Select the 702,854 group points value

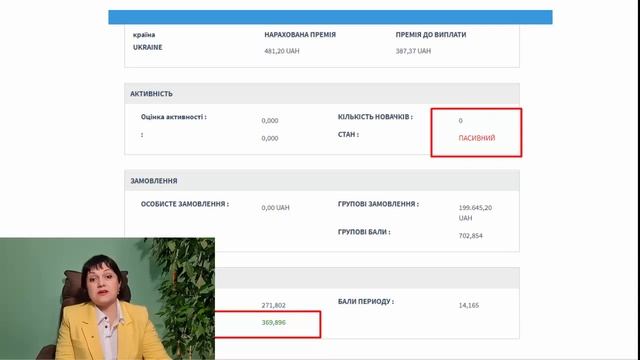471,236
